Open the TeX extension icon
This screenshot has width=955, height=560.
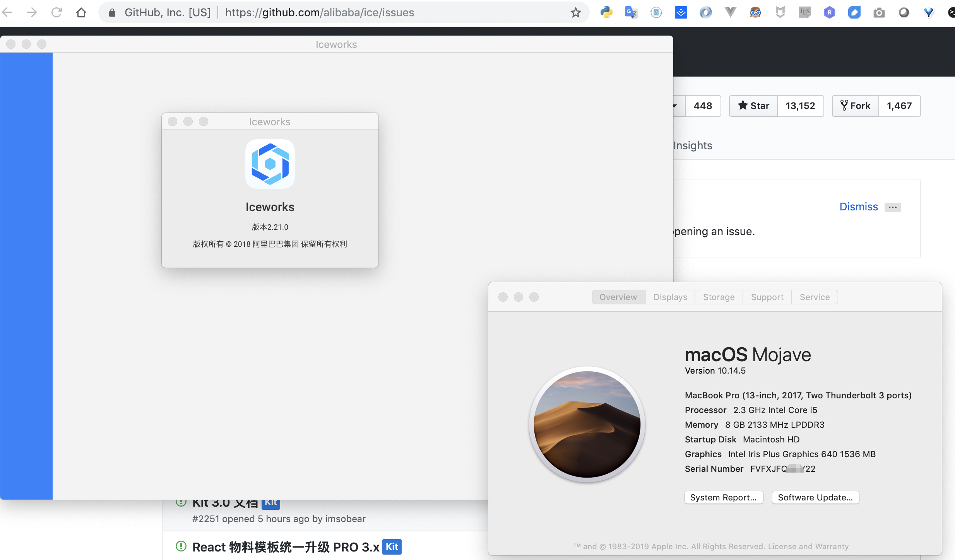[804, 12]
